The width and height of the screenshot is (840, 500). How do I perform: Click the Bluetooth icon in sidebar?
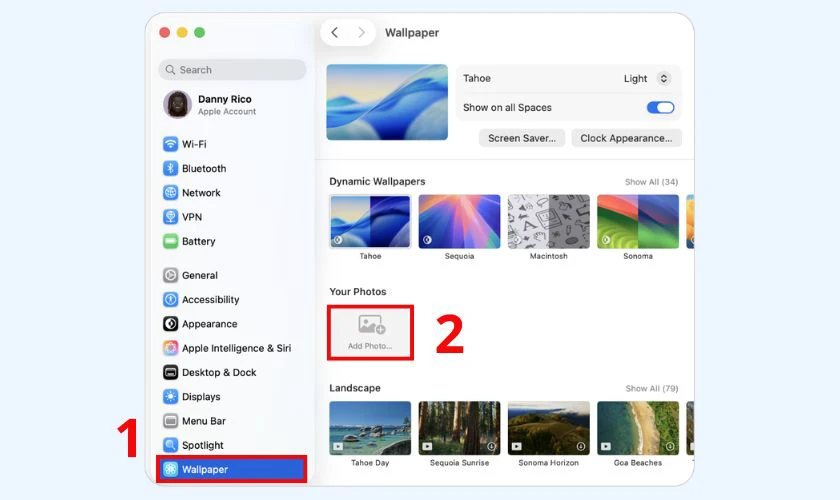[x=170, y=168]
